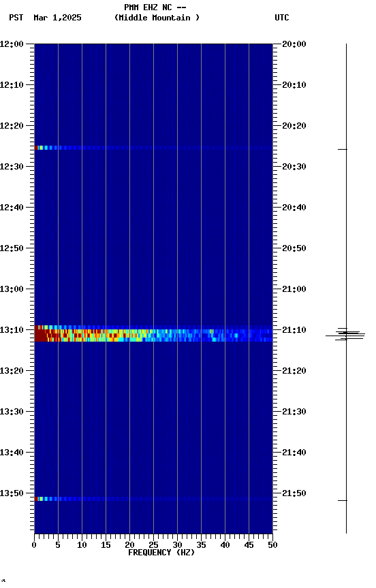Viewport: 376px width, 588px height.
Task: Click the 13:10 PST time label
Action: point(12,330)
